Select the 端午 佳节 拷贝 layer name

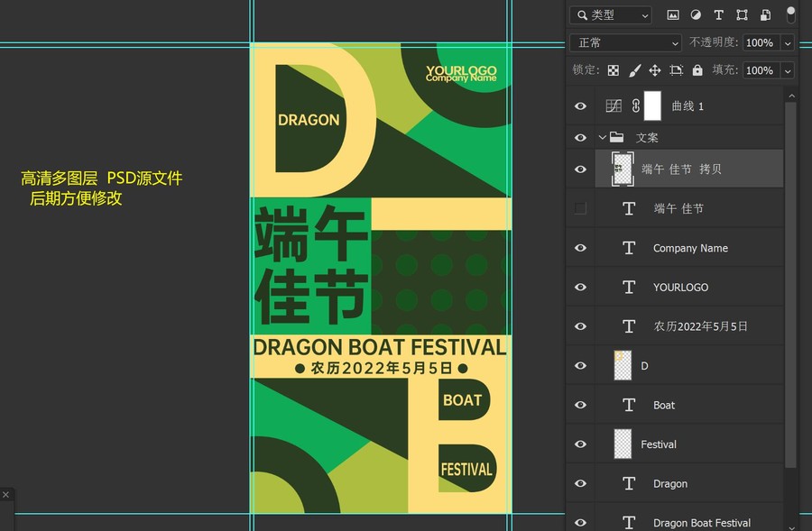click(681, 169)
